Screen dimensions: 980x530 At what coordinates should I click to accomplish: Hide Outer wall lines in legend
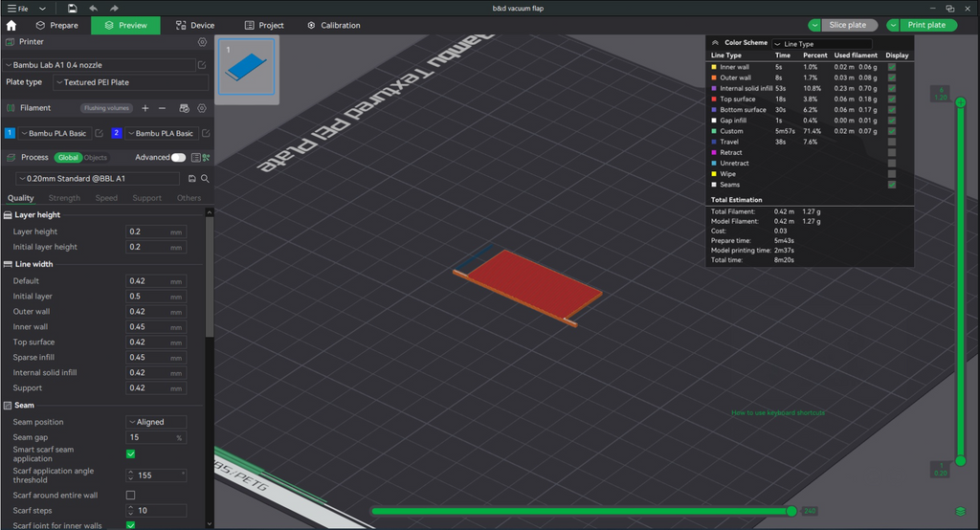click(892, 77)
